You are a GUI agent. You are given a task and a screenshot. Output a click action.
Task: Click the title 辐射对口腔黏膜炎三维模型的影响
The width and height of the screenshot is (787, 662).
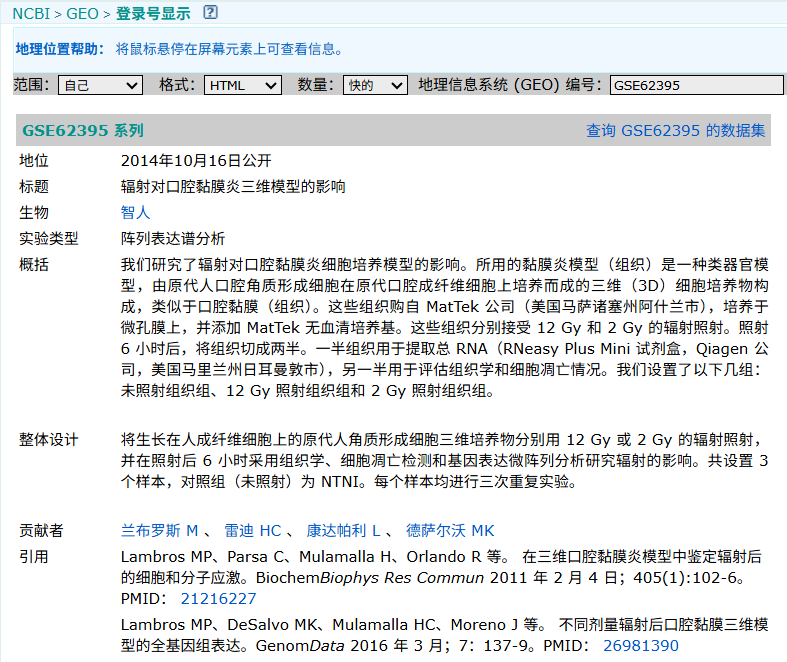[233, 187]
